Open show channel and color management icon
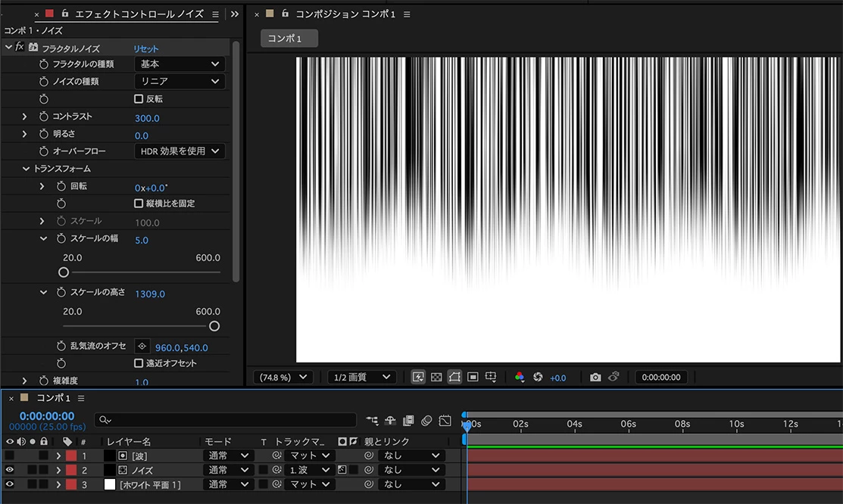843x504 pixels. click(x=520, y=377)
